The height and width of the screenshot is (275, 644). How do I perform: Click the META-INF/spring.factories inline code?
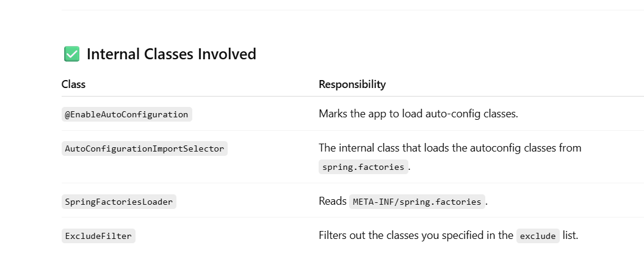click(418, 202)
